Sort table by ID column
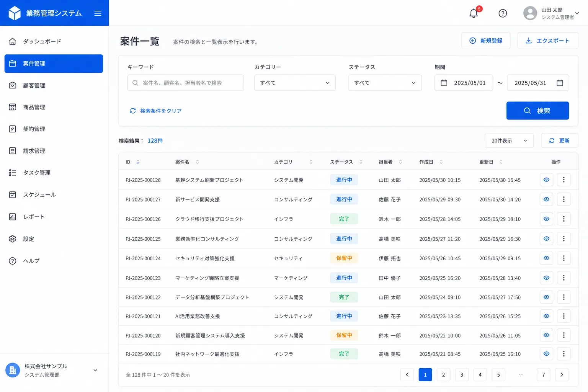 (x=138, y=162)
